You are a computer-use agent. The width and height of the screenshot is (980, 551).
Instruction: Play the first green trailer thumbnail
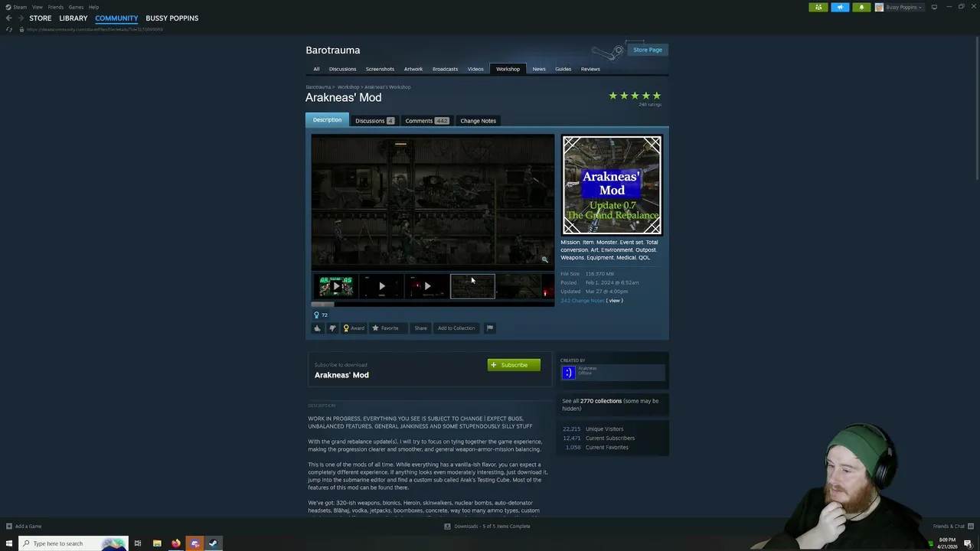coord(335,286)
